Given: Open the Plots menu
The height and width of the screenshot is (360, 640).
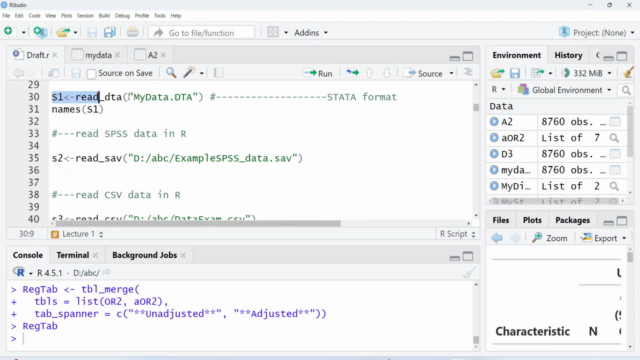Looking at the screenshot, I should point(66,16).
